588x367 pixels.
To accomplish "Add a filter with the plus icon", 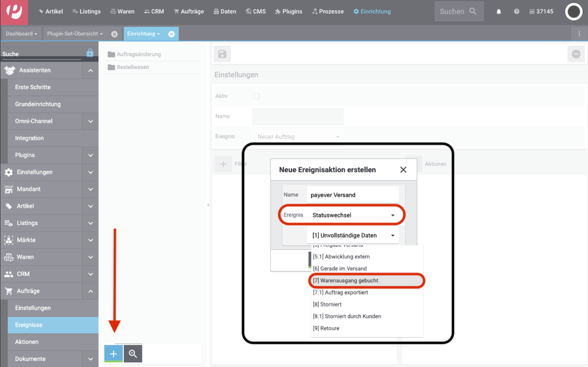I will point(223,164).
